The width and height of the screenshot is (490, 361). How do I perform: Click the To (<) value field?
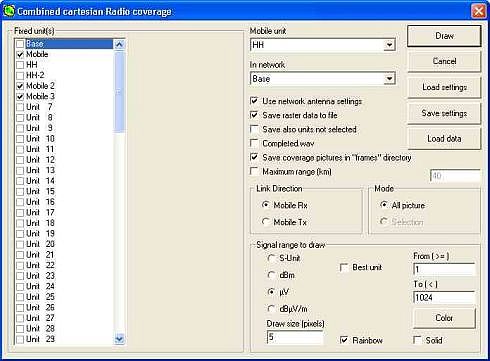pos(444,297)
